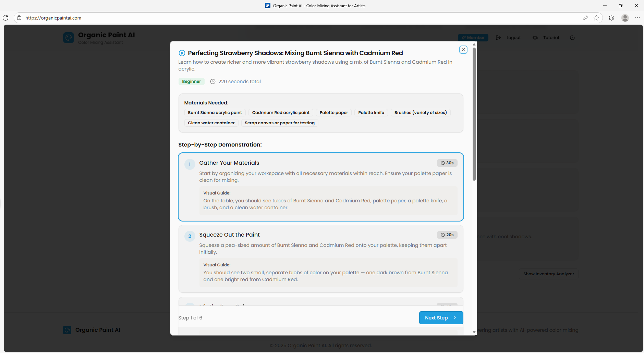Open browser extensions puzzle icon
Image resolution: width=644 pixels, height=353 pixels.
click(x=611, y=18)
